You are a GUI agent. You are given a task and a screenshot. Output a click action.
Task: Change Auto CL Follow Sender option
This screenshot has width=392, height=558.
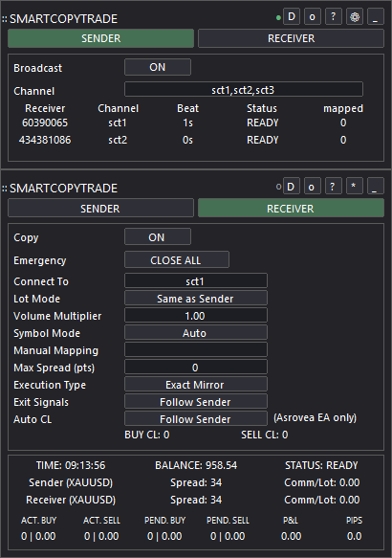196,419
